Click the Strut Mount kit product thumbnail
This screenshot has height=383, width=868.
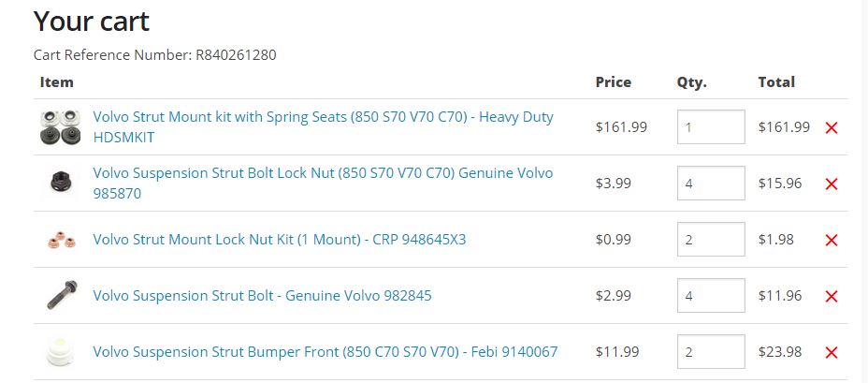56,127
